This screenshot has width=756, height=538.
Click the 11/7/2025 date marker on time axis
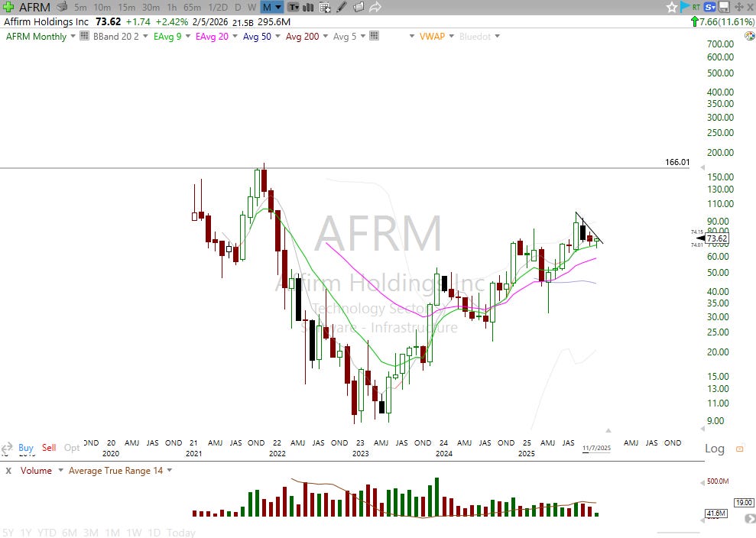pyautogui.click(x=596, y=448)
